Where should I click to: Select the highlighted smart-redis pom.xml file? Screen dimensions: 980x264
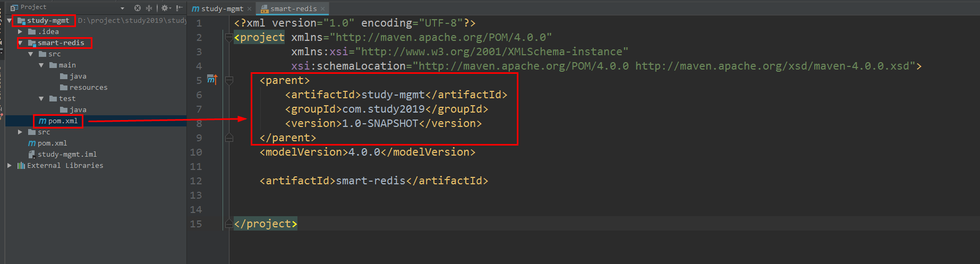point(63,121)
